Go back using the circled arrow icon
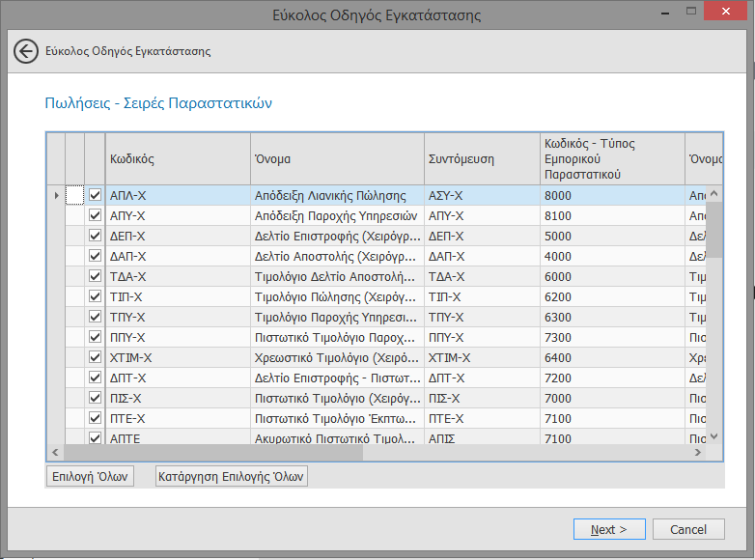The height and width of the screenshot is (560, 755). pos(25,51)
